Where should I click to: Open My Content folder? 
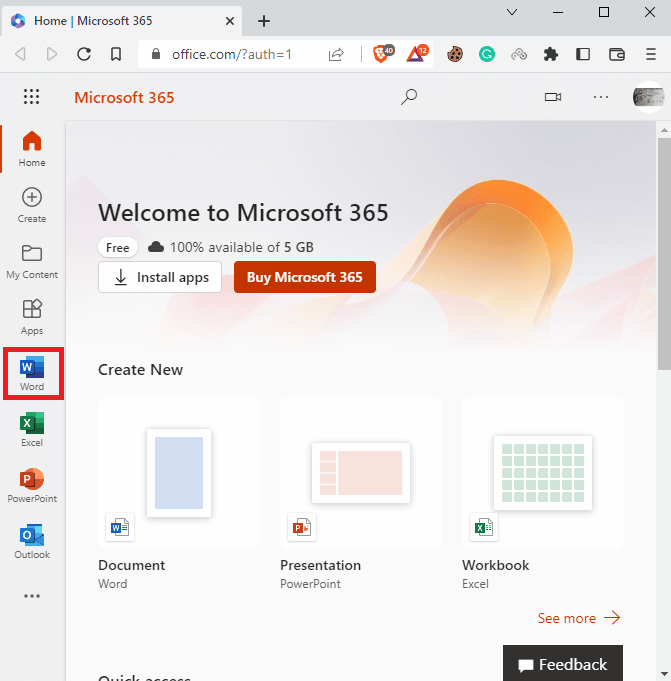pos(32,261)
